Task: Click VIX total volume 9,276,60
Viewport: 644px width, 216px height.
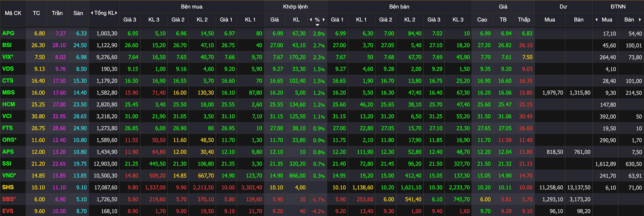Action: (107, 57)
